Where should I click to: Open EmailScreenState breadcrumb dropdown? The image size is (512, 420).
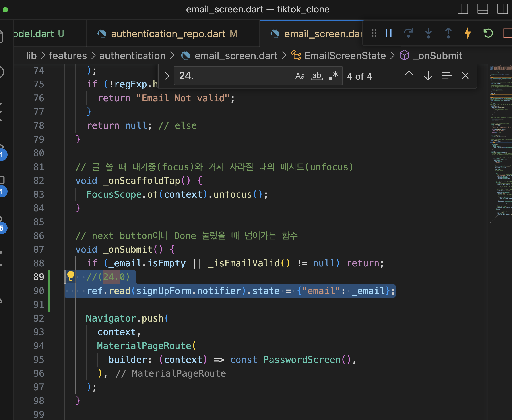pos(345,56)
